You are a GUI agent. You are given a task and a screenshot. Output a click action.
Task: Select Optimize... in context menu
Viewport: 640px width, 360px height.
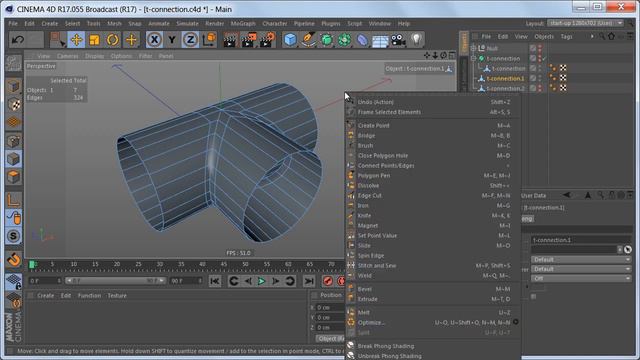tap(371, 322)
